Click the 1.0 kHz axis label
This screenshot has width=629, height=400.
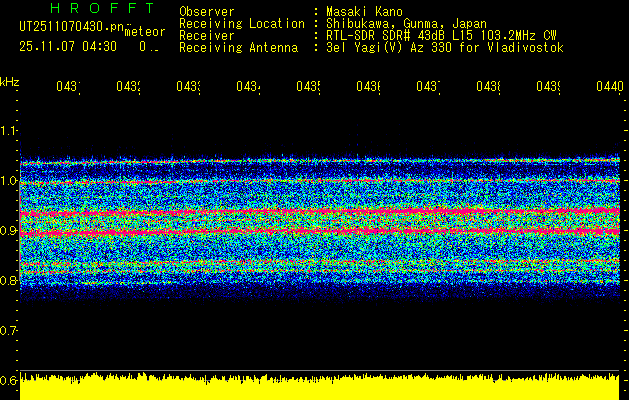tap(8, 181)
